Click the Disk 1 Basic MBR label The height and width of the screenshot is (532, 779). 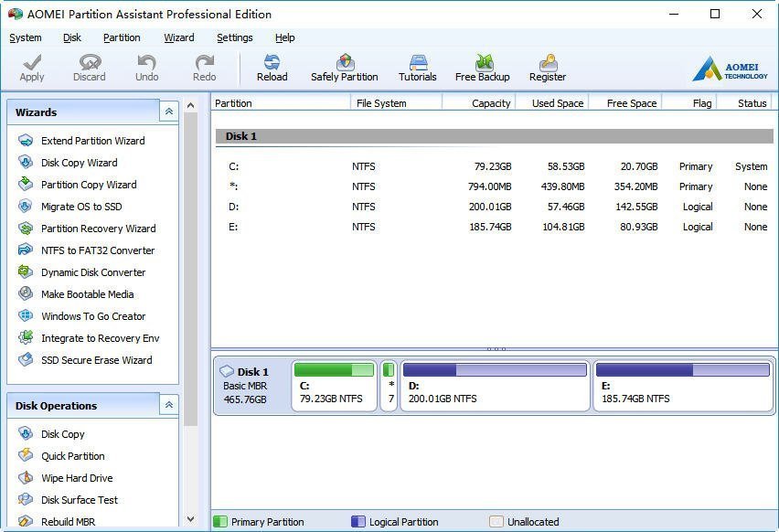(245, 386)
